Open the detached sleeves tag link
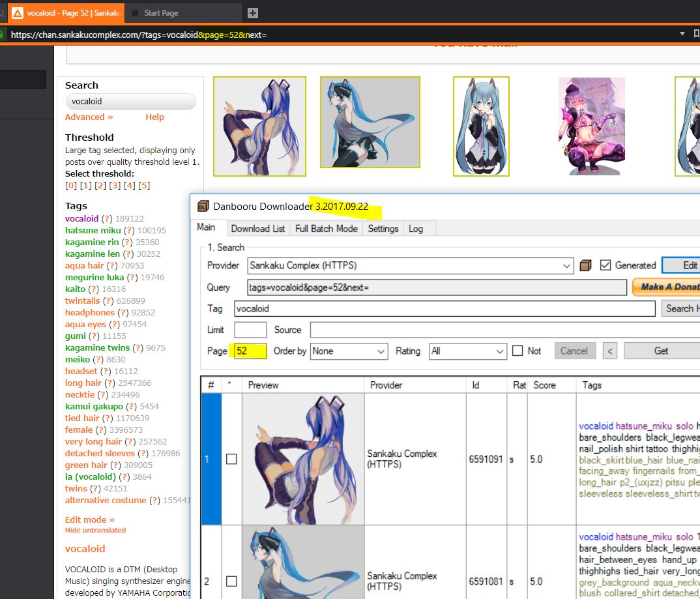The width and height of the screenshot is (700, 599). 100,453
